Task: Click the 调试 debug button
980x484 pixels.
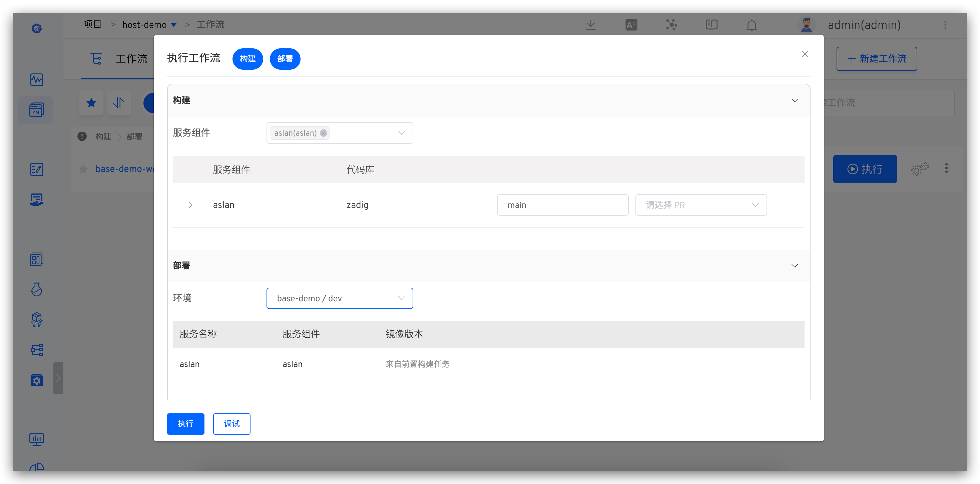Action: coord(231,424)
